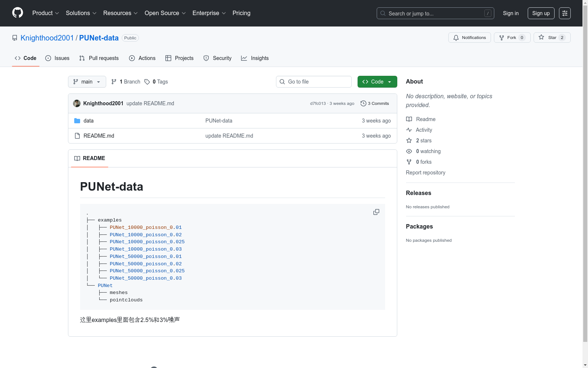Open the Insights tab

(x=255, y=58)
